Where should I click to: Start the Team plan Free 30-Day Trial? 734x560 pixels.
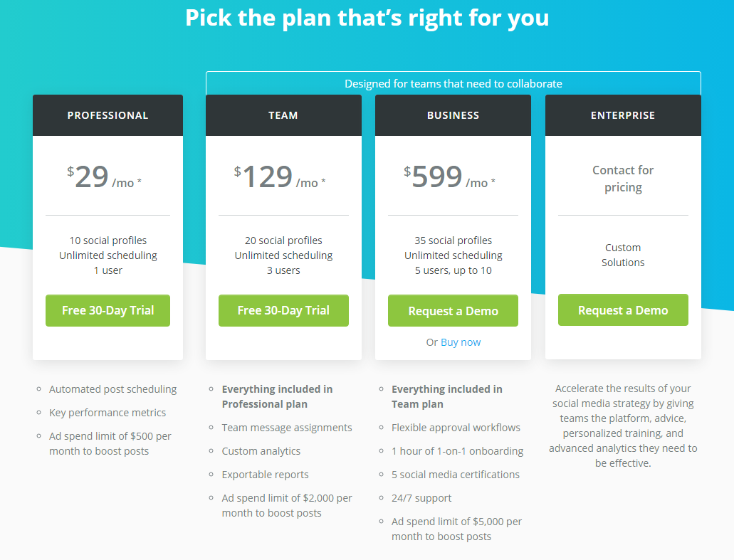pyautogui.click(x=283, y=310)
